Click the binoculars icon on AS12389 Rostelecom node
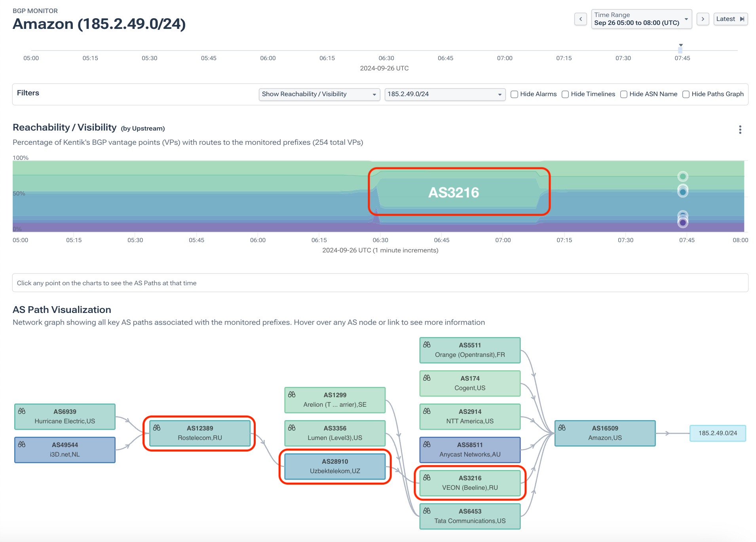The height and width of the screenshot is (542, 756). coord(157,428)
